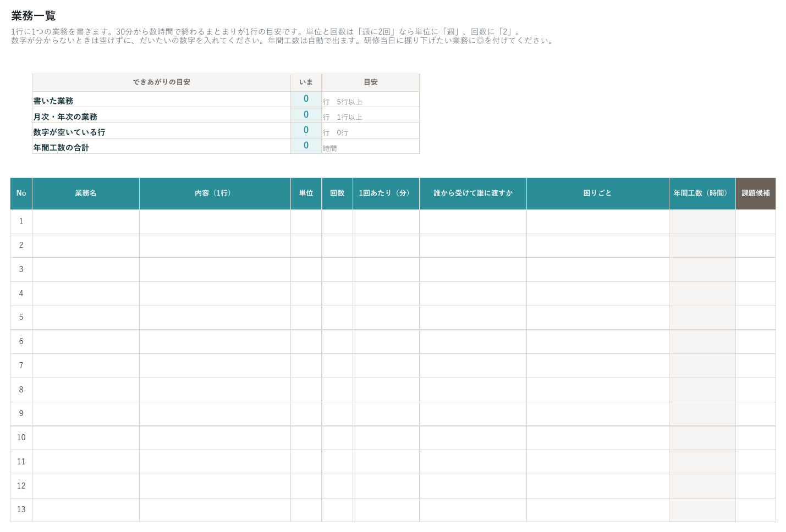The image size is (786, 532).
Task: Select the 困りごと column header
Action: click(598, 193)
